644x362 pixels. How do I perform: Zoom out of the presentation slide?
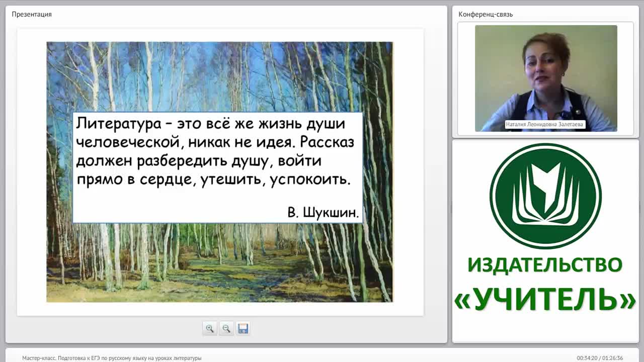[x=226, y=328]
